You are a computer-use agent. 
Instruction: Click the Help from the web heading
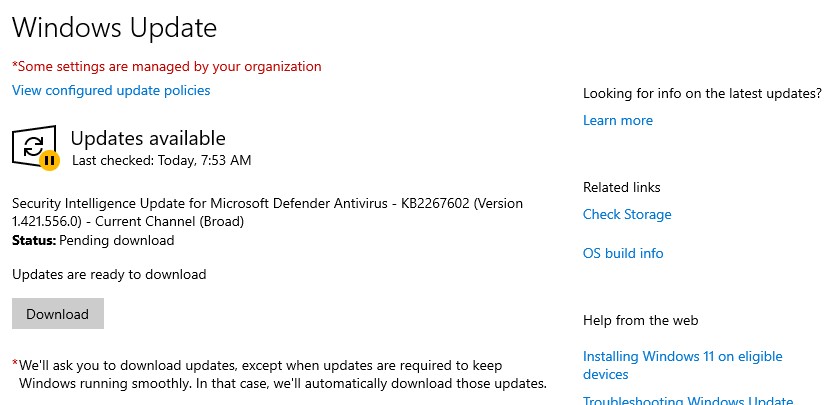point(640,320)
